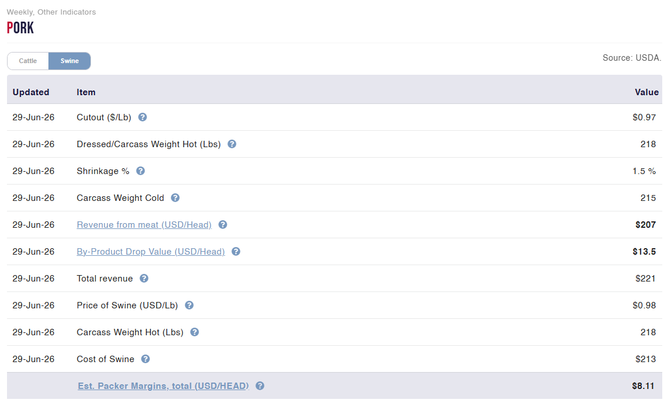This screenshot has width=664, height=403.
Task: Show Total revenue help tooltip icon
Action: (144, 279)
